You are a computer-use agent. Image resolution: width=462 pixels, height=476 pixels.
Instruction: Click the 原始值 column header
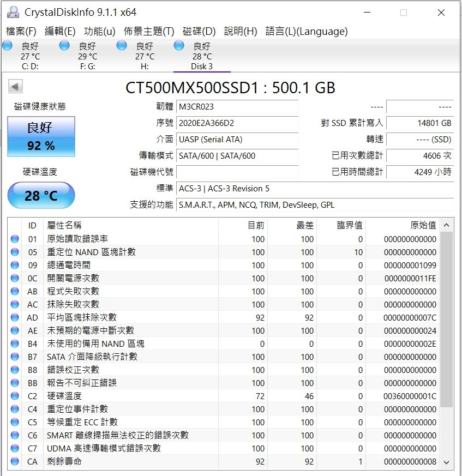click(x=423, y=225)
